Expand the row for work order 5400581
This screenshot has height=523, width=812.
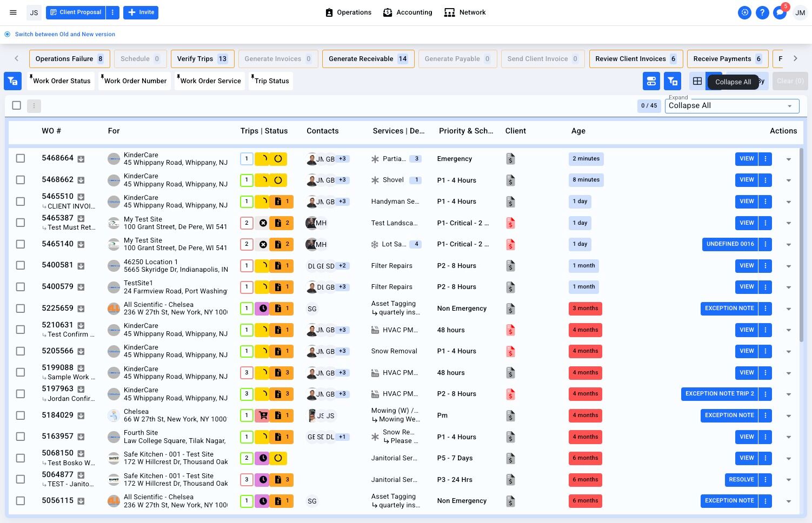coord(789,266)
